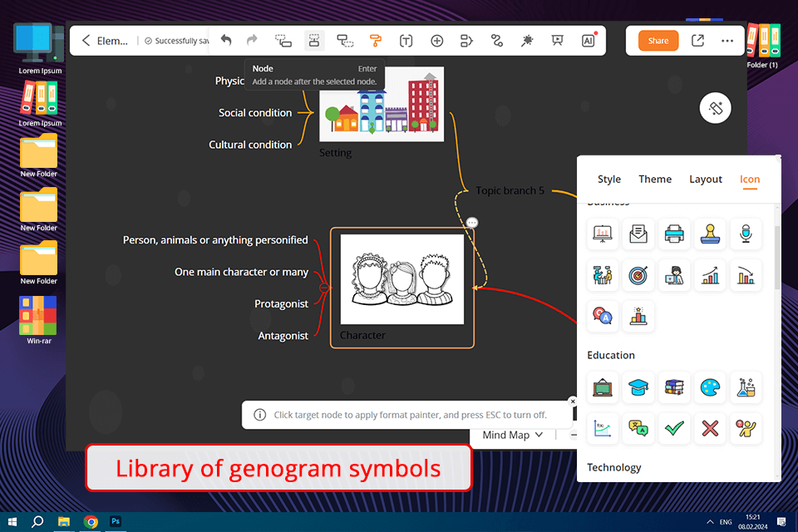This screenshot has height=532, width=798.
Task: Open comment bubble above Character node
Action: point(472,223)
